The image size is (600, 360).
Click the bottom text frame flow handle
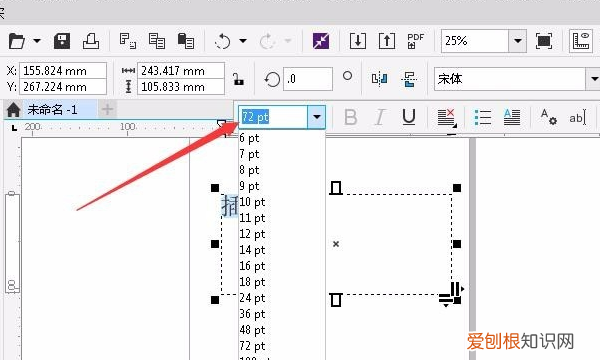tap(336, 300)
